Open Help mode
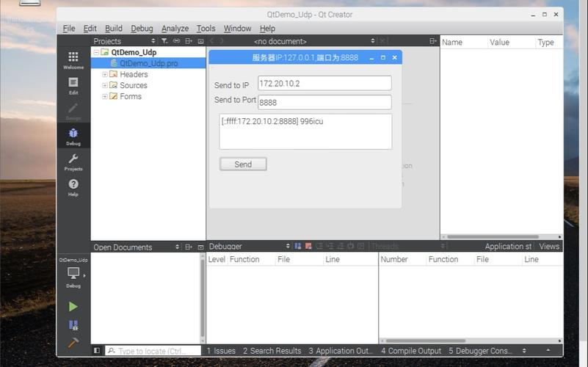 [73, 187]
